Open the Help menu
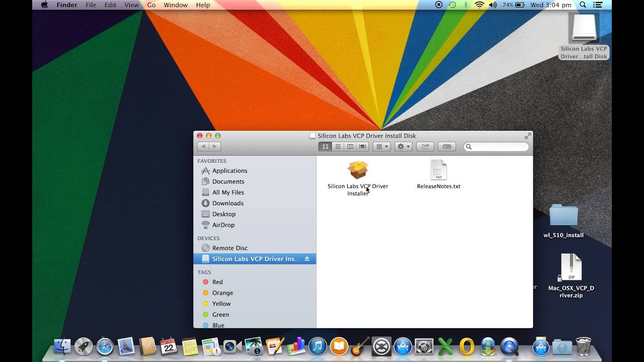This screenshot has width=644, height=362. point(203,5)
